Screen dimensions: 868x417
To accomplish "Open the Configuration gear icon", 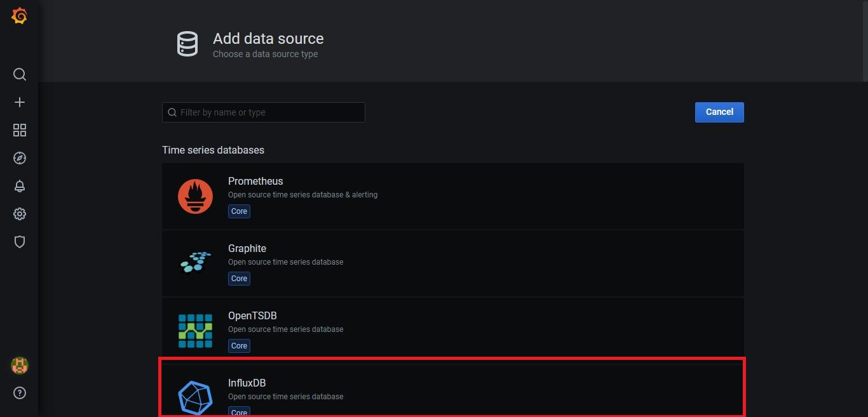I will click(20, 214).
